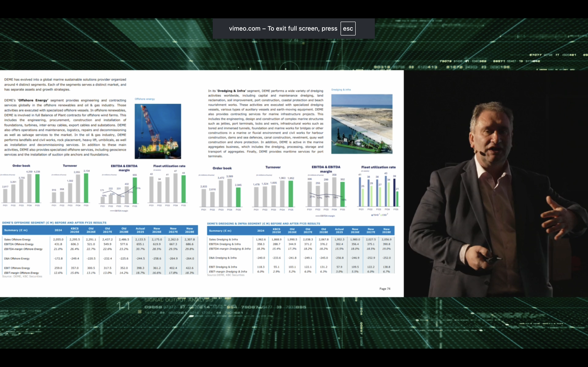
Task: Click the TSHD/CSD legend under fleet chart
Action: pos(379,215)
